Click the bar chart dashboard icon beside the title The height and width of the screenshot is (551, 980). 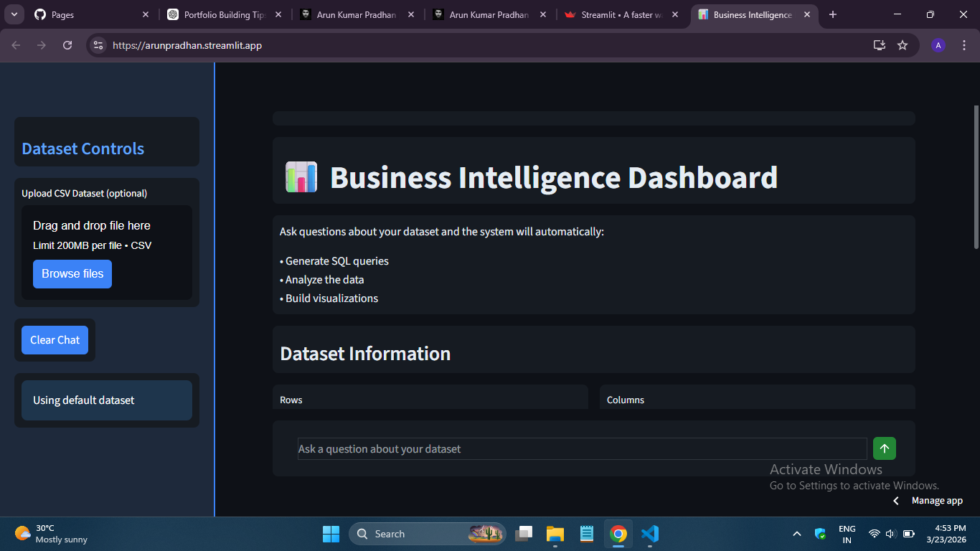[301, 176]
